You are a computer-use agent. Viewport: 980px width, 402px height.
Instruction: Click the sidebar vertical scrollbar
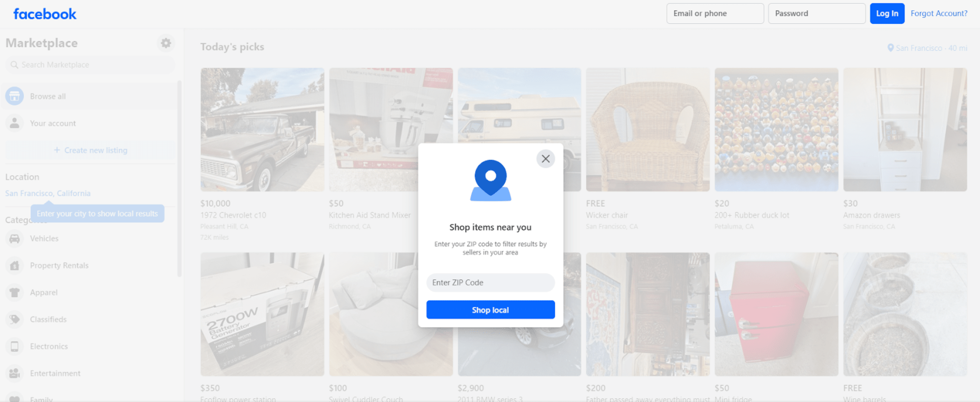click(x=179, y=178)
